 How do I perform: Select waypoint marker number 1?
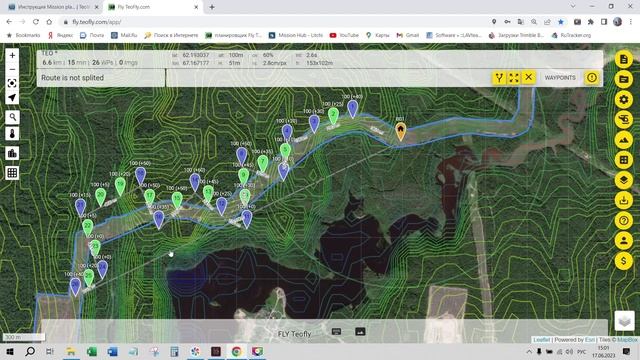click(x=353, y=109)
